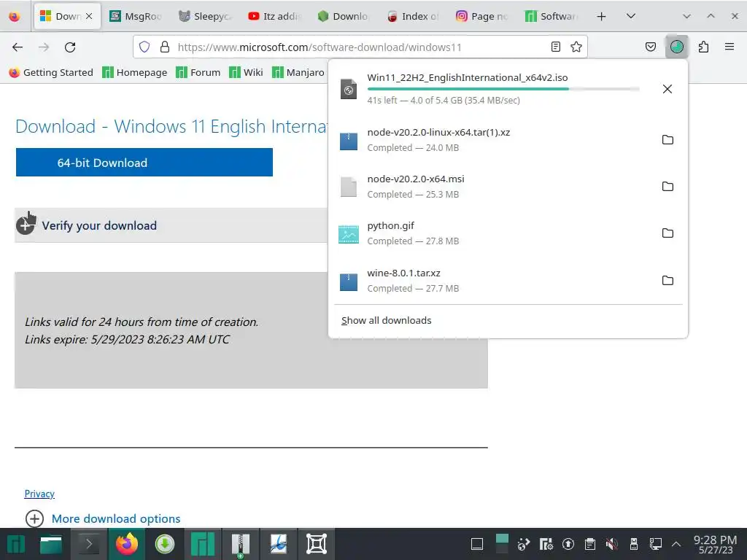Go back to the previous page
The image size is (747, 560).
18,47
